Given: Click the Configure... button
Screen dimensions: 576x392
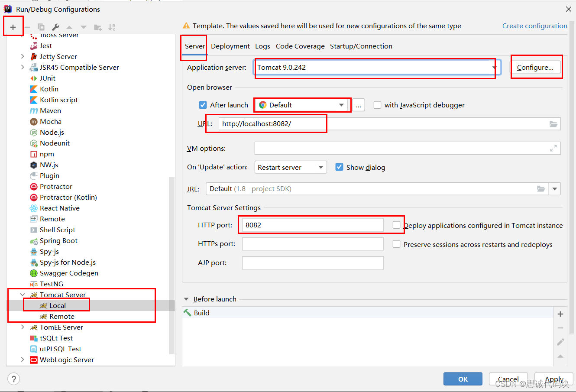Looking at the screenshot, I should click(535, 68).
